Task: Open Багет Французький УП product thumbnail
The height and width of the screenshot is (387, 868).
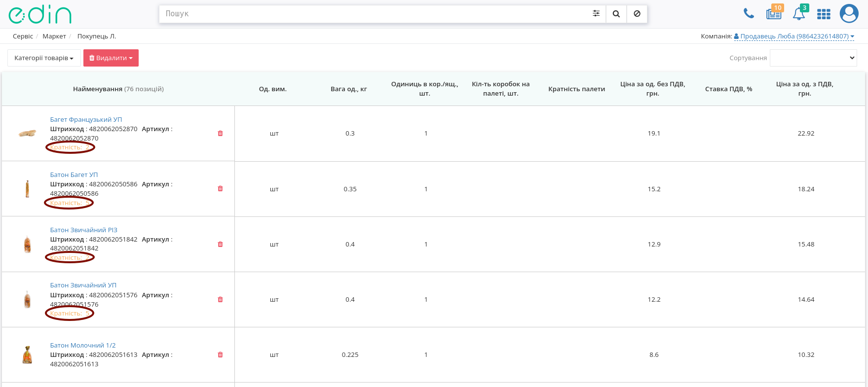Action: 28,133
